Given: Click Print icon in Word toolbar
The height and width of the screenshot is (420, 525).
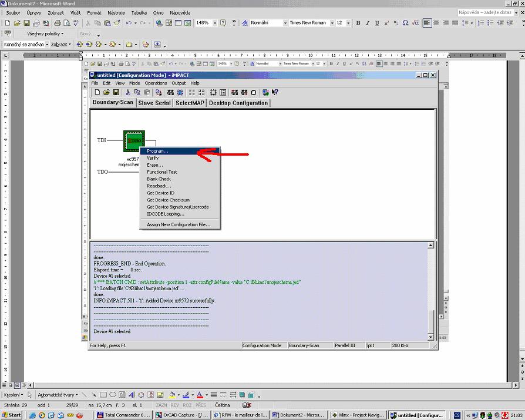Looking at the screenshot, I should (58, 23).
